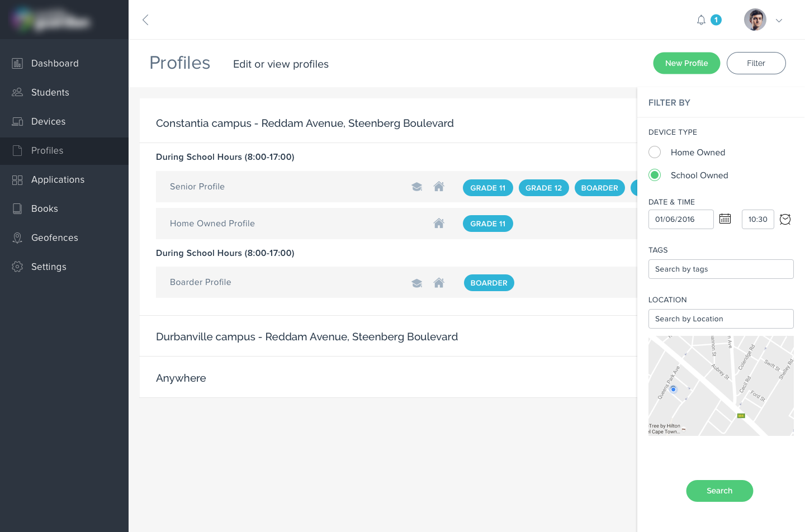Click the location map thumbnail

(721, 386)
